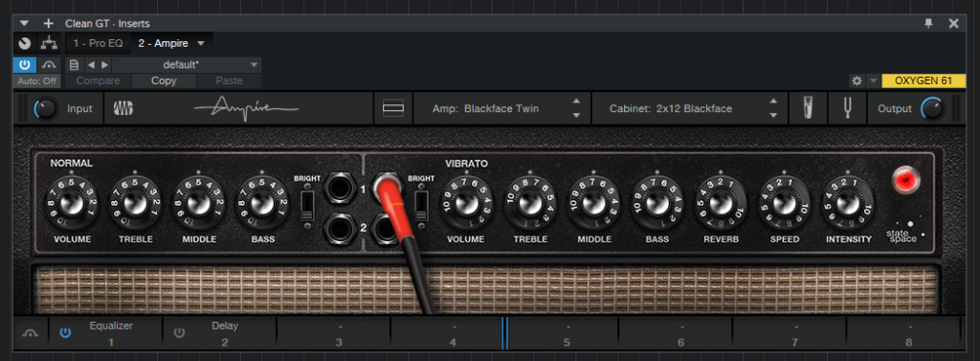Enable the Delay pedal power
Viewport: 980px width, 361px height.
pyautogui.click(x=179, y=333)
